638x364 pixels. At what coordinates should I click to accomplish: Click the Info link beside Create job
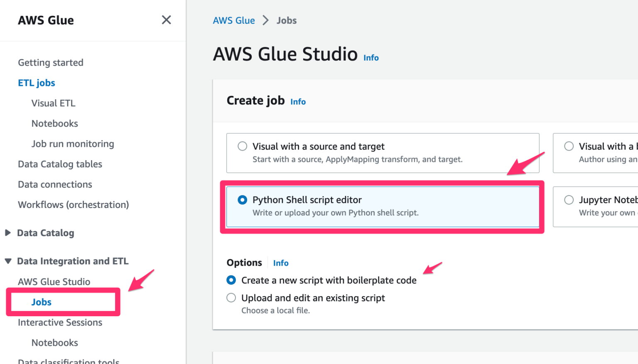click(298, 101)
